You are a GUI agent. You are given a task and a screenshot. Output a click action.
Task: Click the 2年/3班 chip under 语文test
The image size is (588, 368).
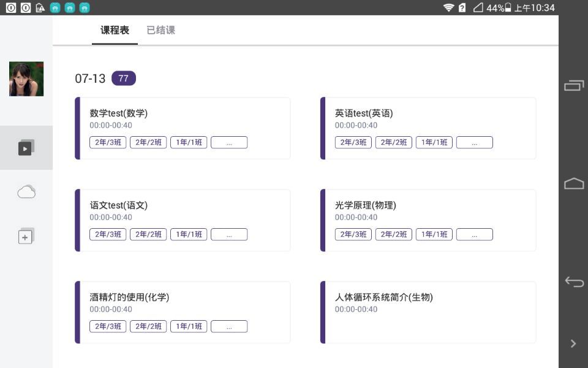pyautogui.click(x=107, y=234)
